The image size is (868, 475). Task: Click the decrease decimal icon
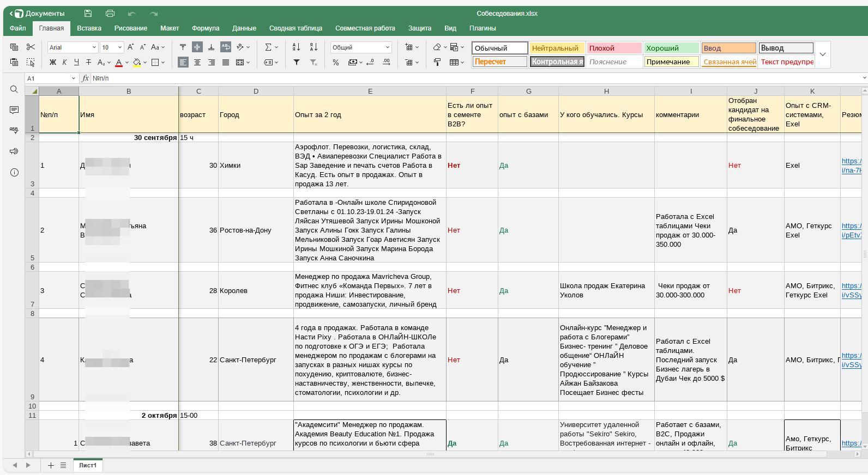[370, 63]
